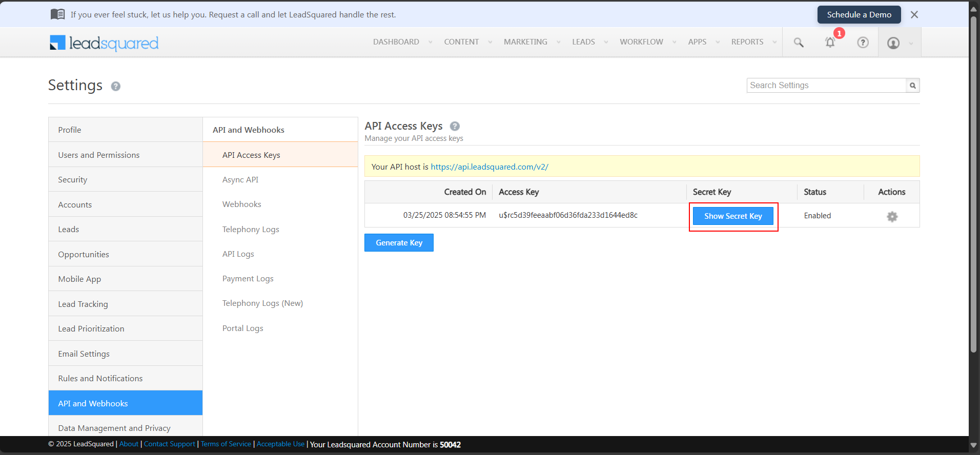Open the api.leadsquared.com/v2 host link
The image size is (980, 455).
click(x=489, y=167)
